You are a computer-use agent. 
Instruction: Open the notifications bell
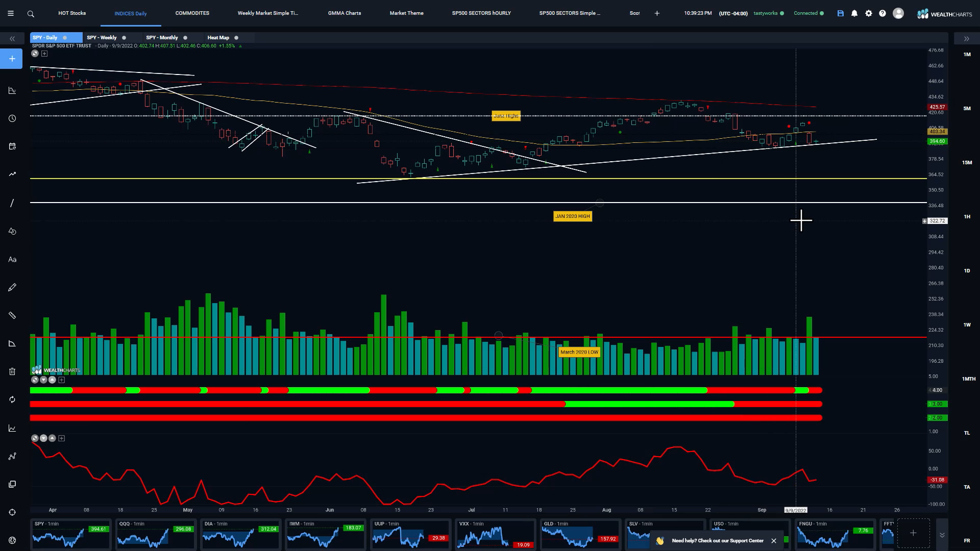pos(854,13)
